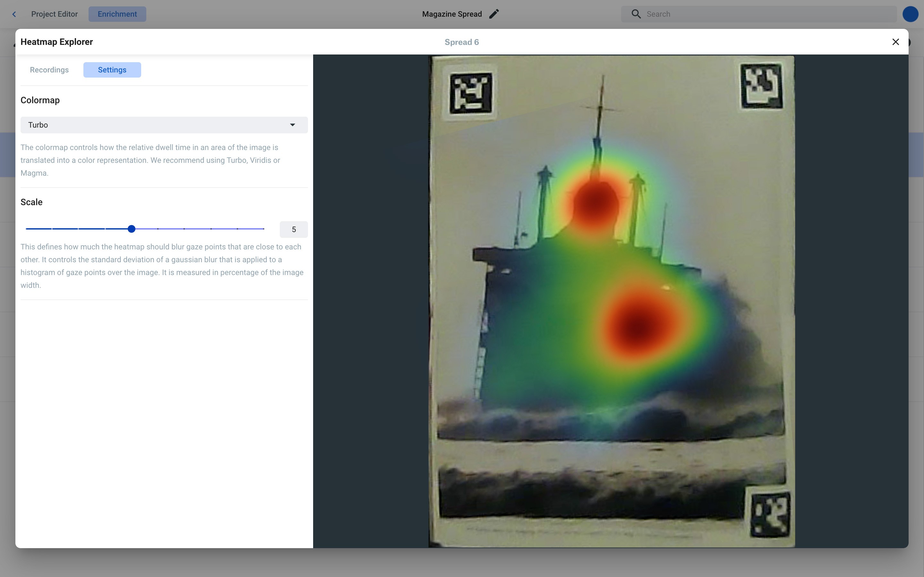Go to the Enrichment section
Image resolution: width=924 pixels, height=577 pixels.
coord(117,14)
